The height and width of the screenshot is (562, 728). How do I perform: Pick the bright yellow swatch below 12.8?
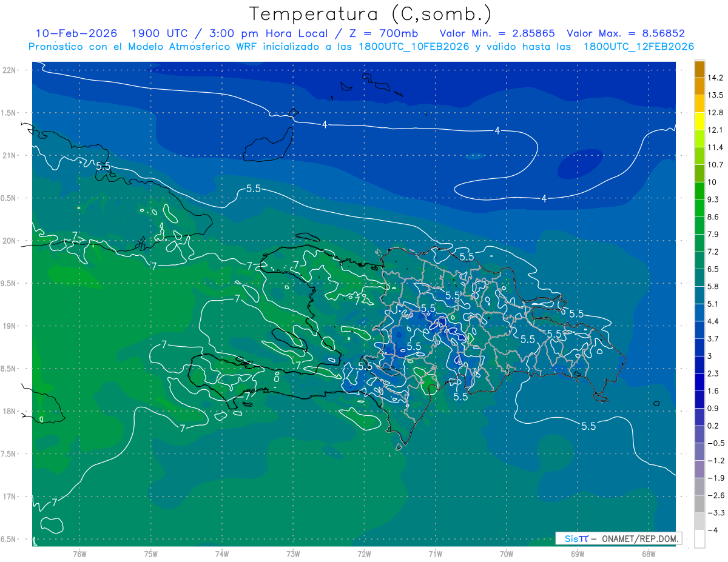click(x=699, y=121)
